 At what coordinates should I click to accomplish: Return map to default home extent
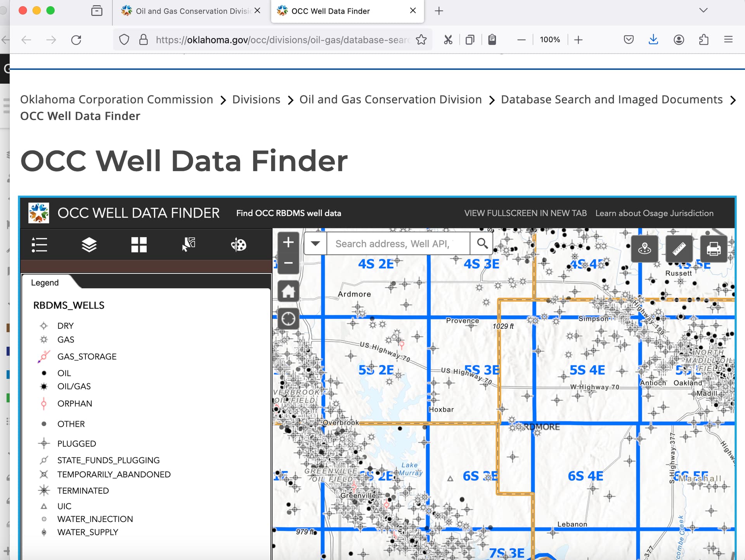pos(288,291)
